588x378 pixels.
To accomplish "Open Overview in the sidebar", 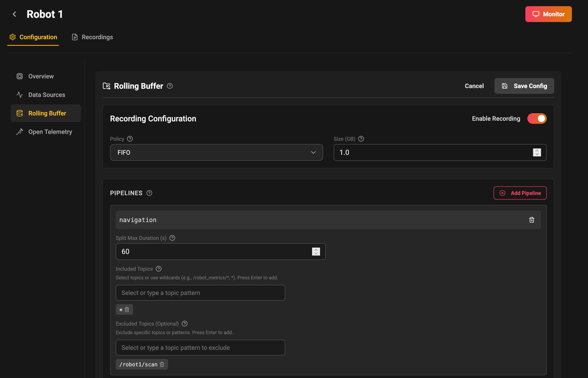I will 46,76.
